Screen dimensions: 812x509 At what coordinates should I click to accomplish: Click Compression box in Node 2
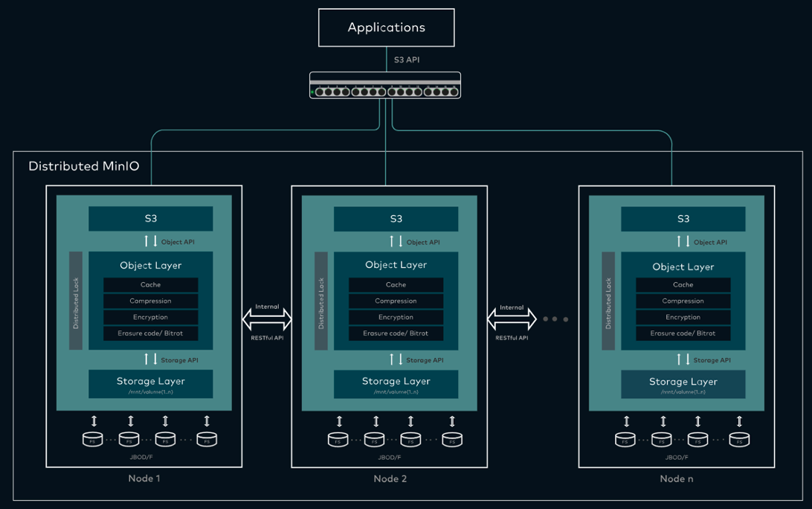click(x=396, y=301)
